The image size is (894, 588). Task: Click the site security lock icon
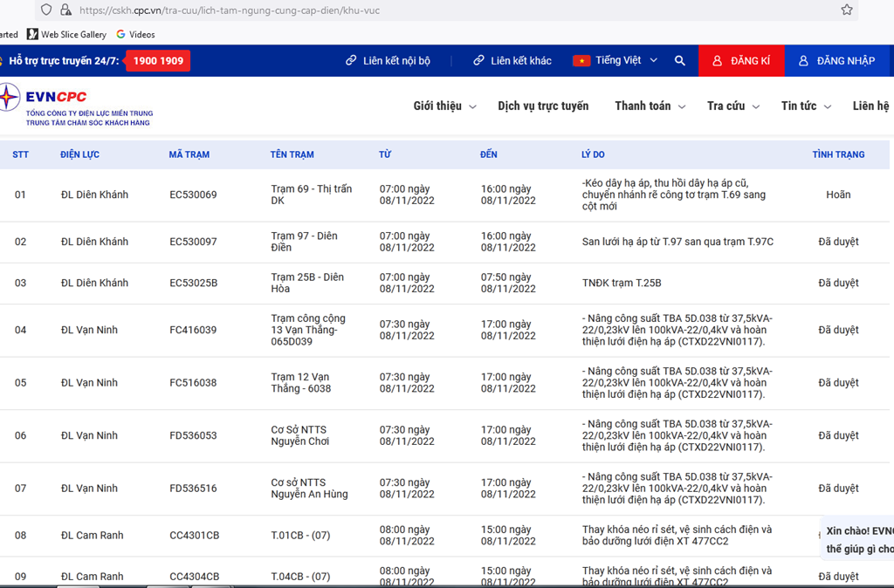(65, 10)
